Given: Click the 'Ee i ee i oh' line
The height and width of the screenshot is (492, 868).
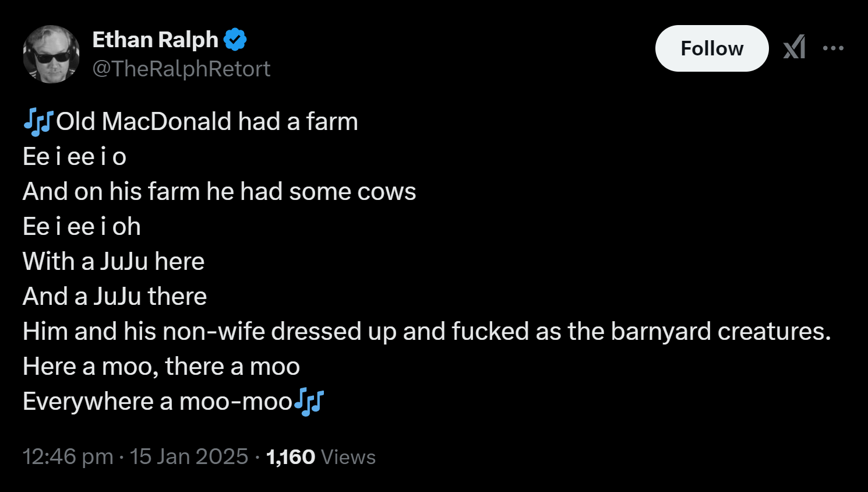Looking at the screenshot, I should (x=82, y=227).
